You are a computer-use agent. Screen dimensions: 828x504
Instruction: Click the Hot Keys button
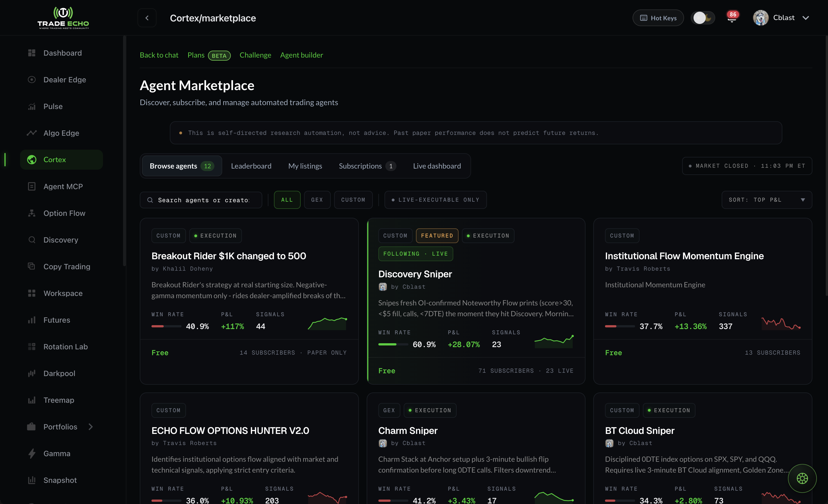pyautogui.click(x=658, y=18)
